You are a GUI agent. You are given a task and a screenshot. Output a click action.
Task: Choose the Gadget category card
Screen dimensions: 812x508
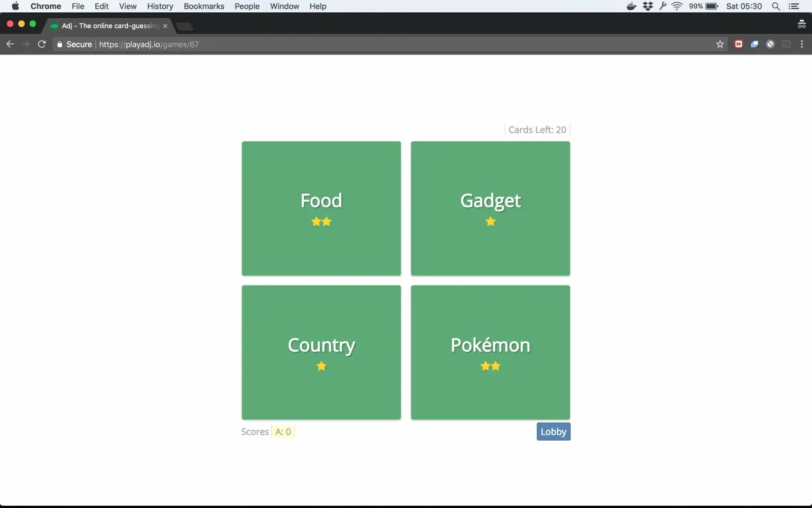tap(491, 208)
